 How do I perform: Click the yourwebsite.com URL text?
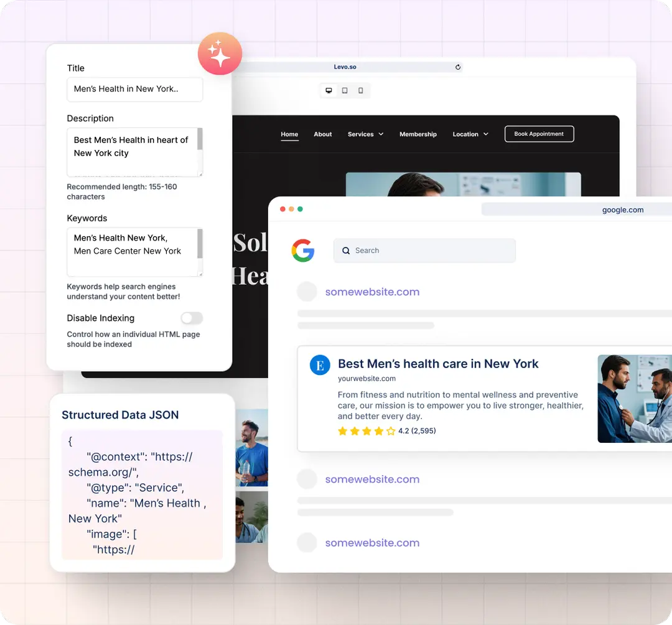366,379
